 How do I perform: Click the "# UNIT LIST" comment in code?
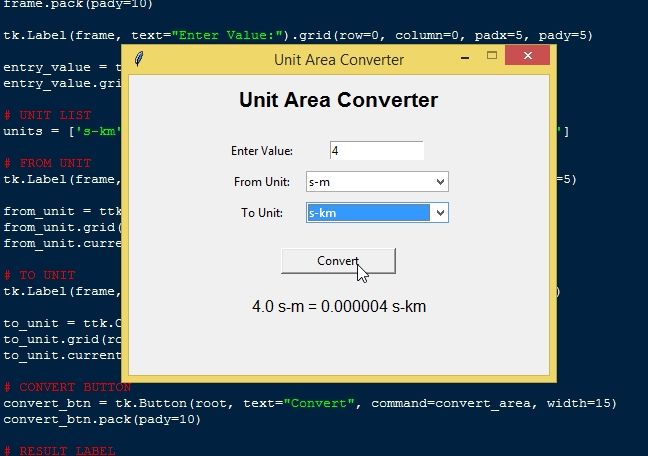click(47, 115)
